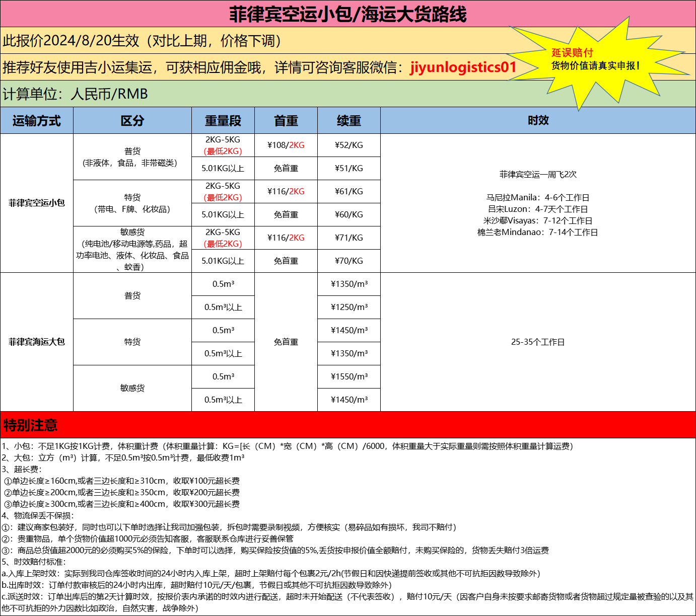Click the 棉兰老Mindanao：7-14个工作日 line
This screenshot has height=616, width=696.
[x=538, y=232]
